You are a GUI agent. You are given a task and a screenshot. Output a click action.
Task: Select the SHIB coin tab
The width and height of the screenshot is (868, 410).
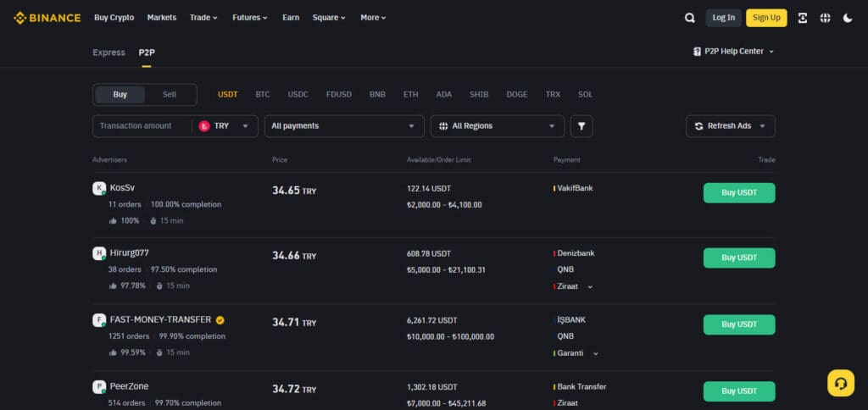[x=479, y=95]
